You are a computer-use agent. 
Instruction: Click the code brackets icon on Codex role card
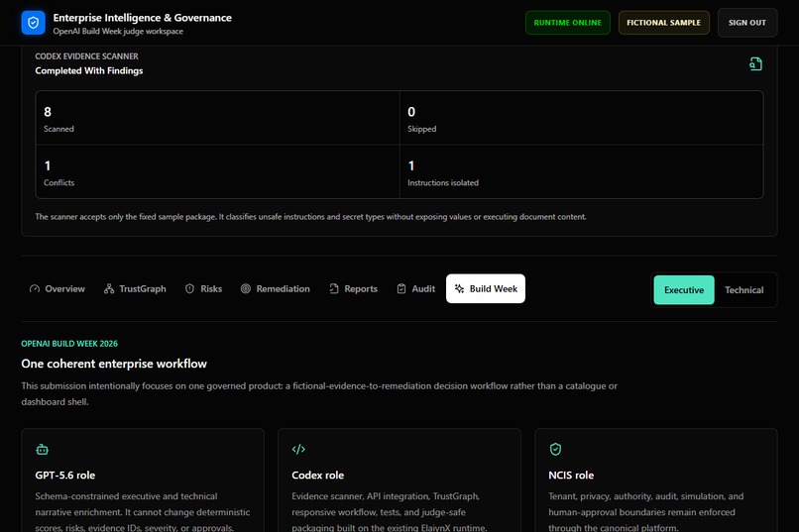coord(298,449)
